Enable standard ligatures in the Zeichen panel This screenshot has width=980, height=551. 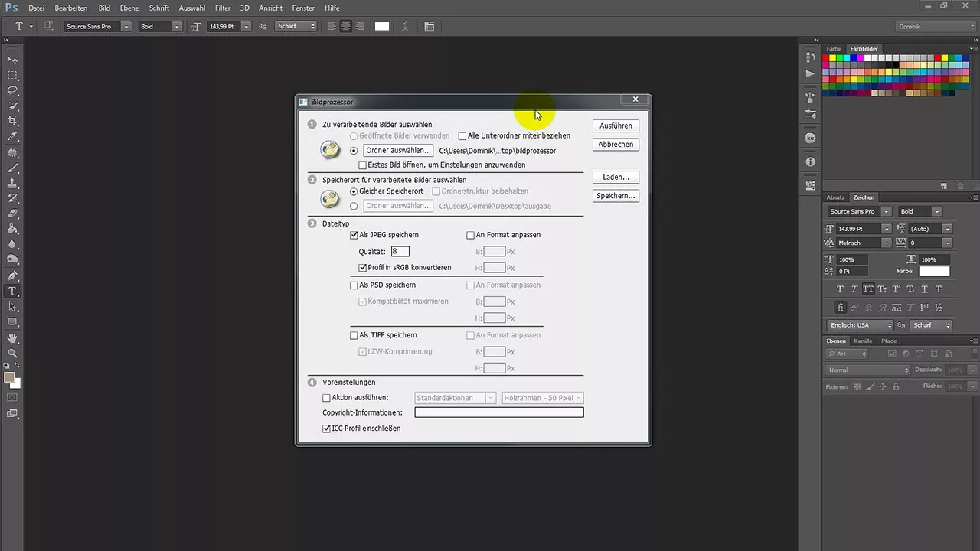pos(840,306)
